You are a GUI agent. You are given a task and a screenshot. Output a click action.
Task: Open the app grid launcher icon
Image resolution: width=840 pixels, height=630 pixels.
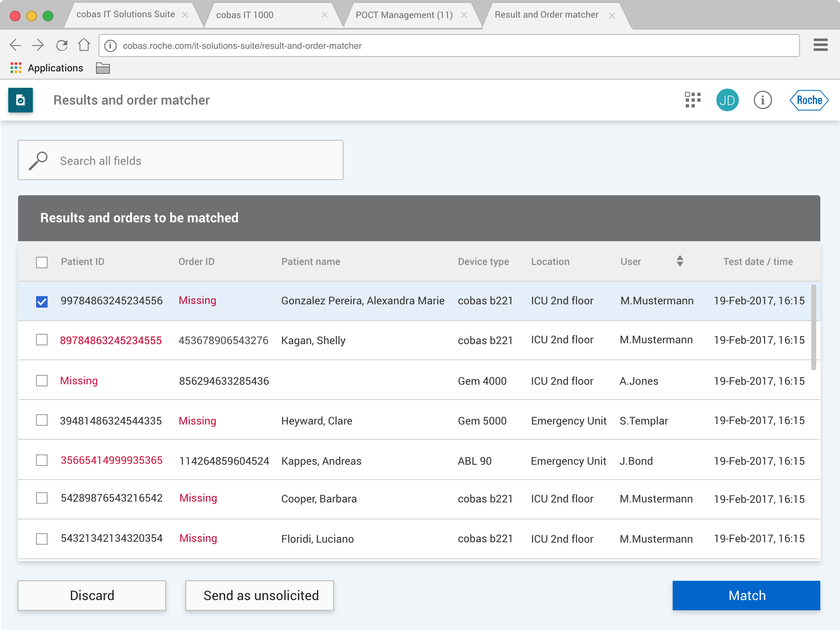pos(692,100)
